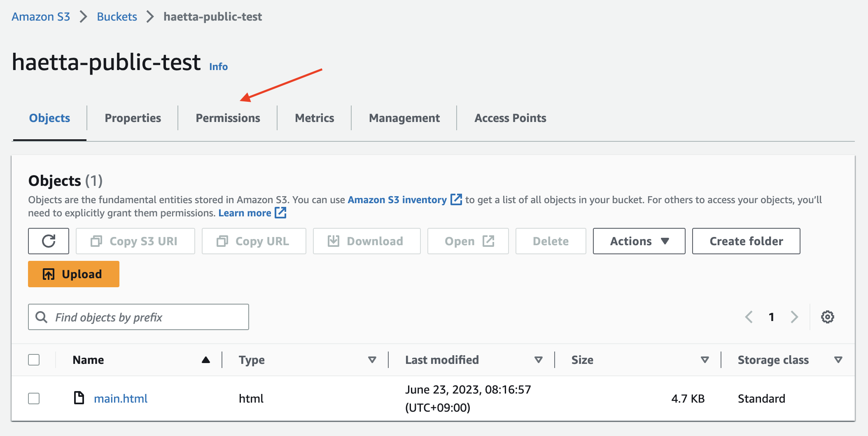Image resolution: width=868 pixels, height=436 pixels.
Task: Open the Permissions tab
Action: 228,118
